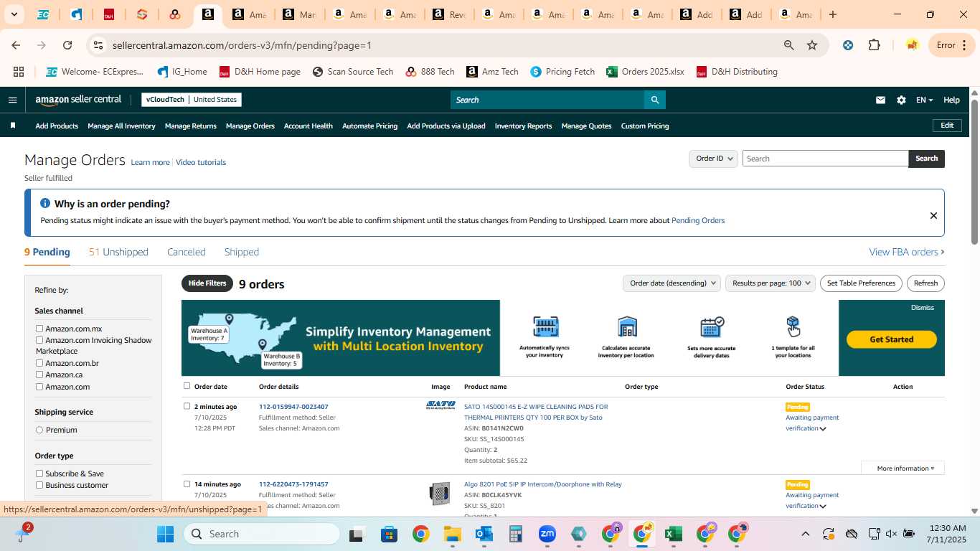The width and height of the screenshot is (980, 551).
Task: Select the Premium shipping service radio
Action: click(39, 430)
